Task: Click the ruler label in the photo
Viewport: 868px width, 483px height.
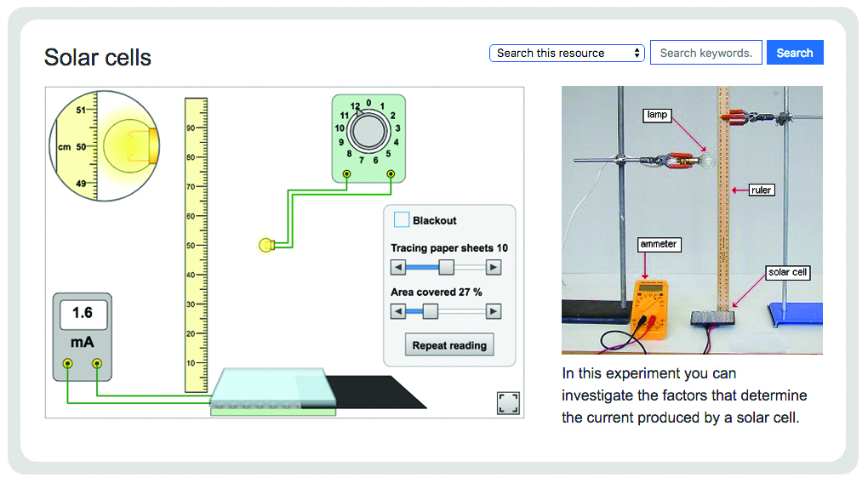Action: click(761, 190)
